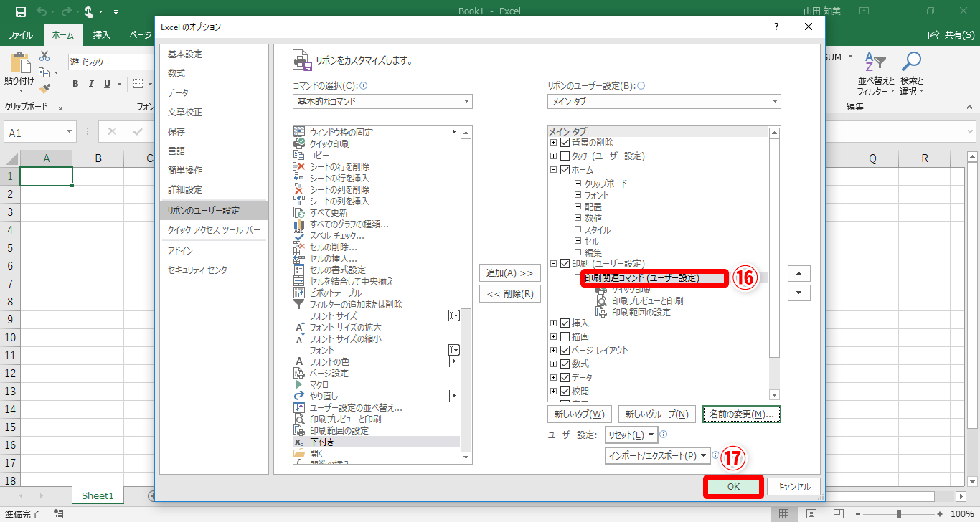980x522 pixels.
Task: Click the << 削除 button
Action: click(x=509, y=293)
